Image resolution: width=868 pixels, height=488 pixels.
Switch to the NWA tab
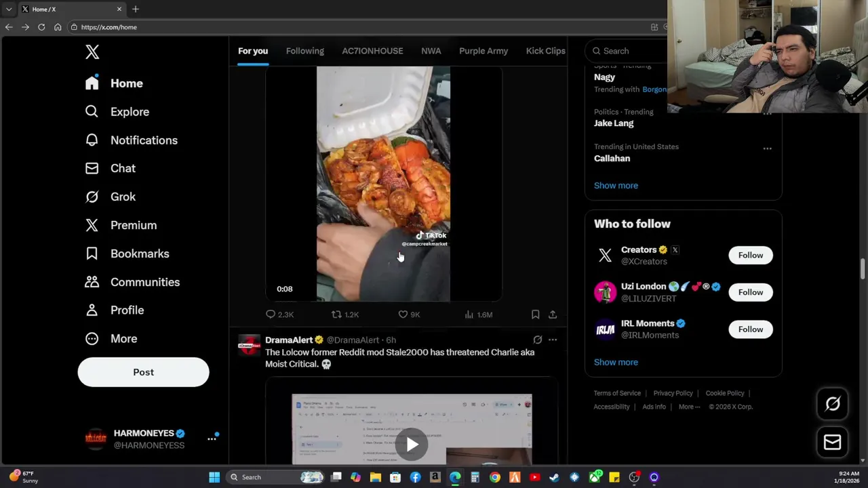431,51
